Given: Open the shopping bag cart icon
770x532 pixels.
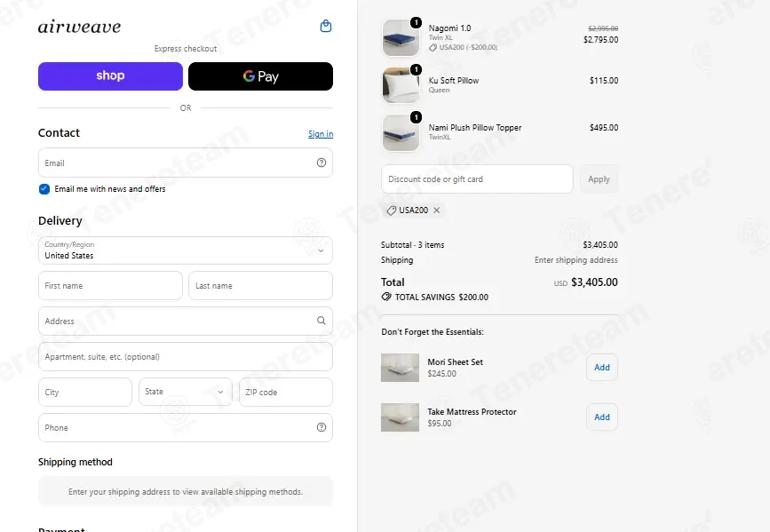Looking at the screenshot, I should click(326, 26).
